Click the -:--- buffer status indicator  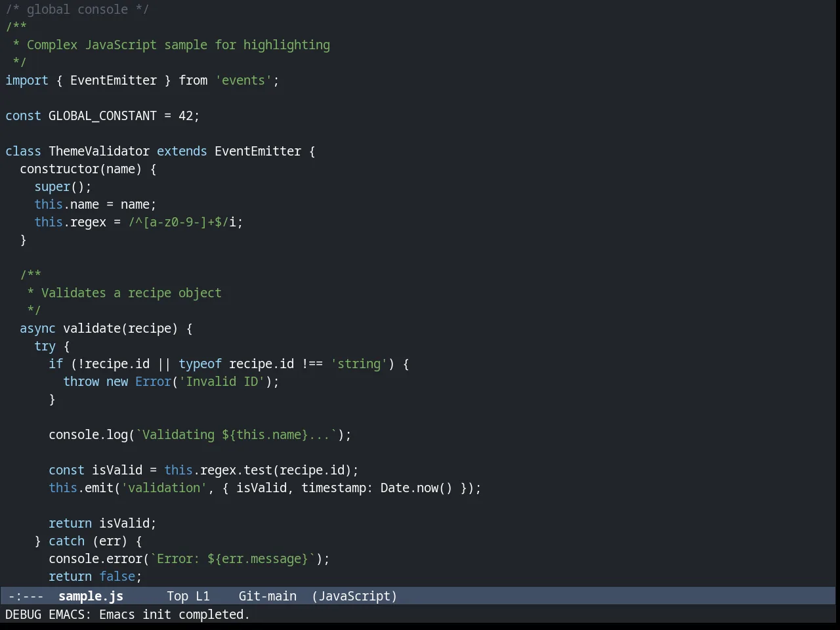pos(26,596)
